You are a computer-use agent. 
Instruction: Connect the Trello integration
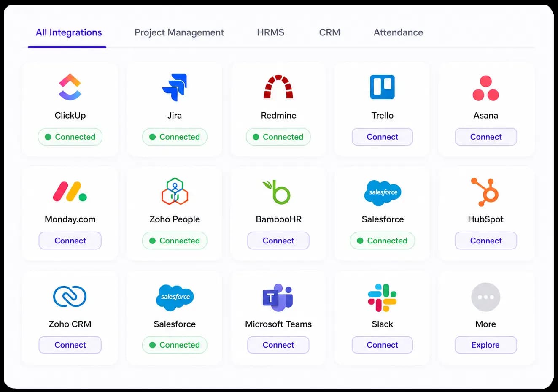[382, 137]
